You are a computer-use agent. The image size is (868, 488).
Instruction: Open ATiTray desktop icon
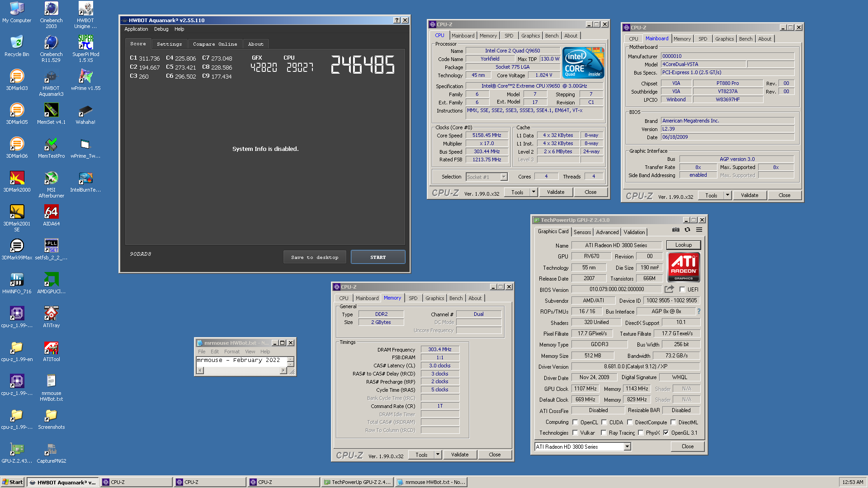(51, 317)
